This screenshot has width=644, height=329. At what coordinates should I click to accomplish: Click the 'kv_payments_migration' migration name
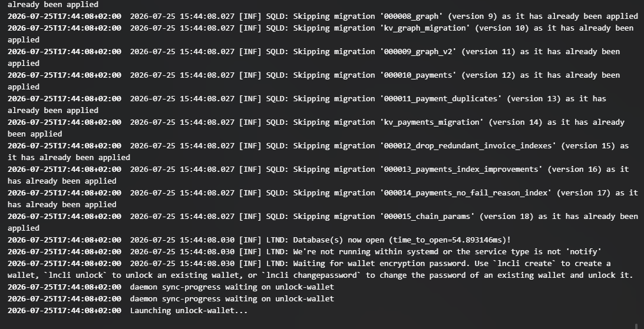tap(432, 122)
